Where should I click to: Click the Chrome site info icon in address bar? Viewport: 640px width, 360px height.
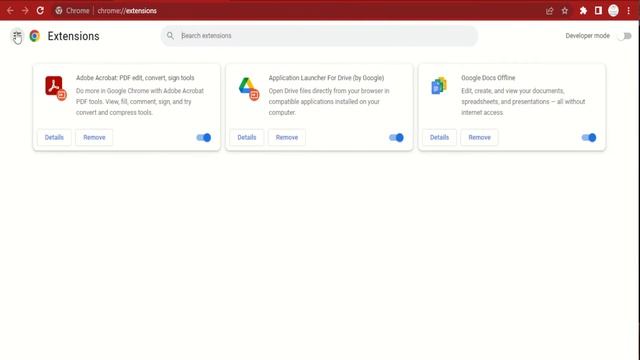[x=59, y=11]
